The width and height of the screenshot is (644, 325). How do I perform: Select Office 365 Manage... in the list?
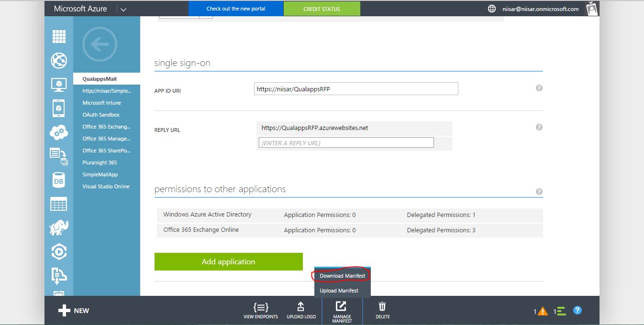coord(107,139)
